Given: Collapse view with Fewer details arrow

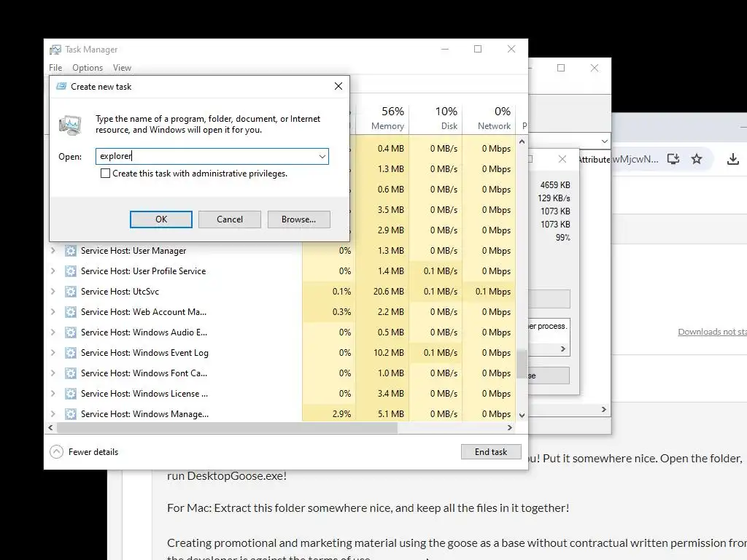Looking at the screenshot, I should point(56,451).
